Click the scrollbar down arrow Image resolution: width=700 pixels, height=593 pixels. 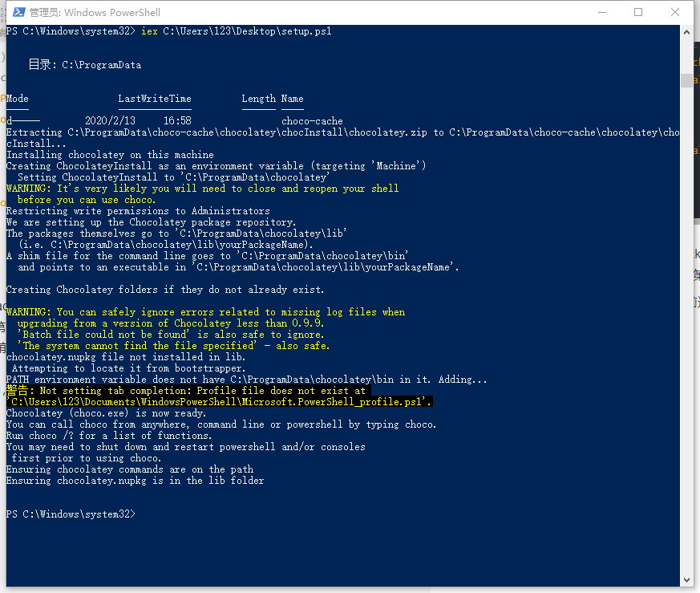pyautogui.click(x=686, y=579)
